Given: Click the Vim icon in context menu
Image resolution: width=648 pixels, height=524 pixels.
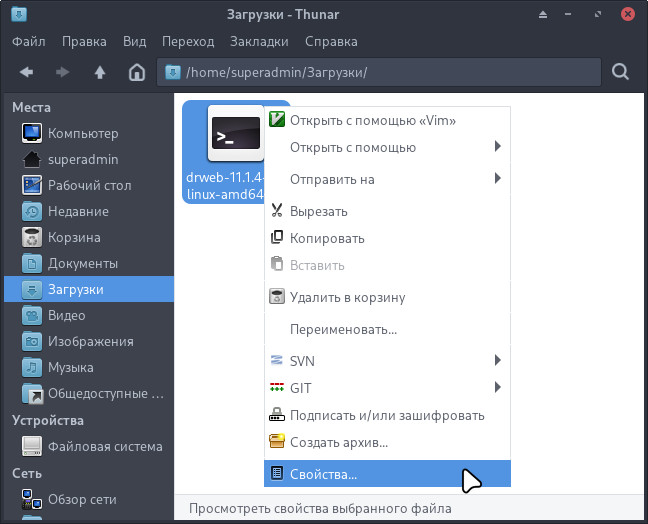Looking at the screenshot, I should 277,119.
